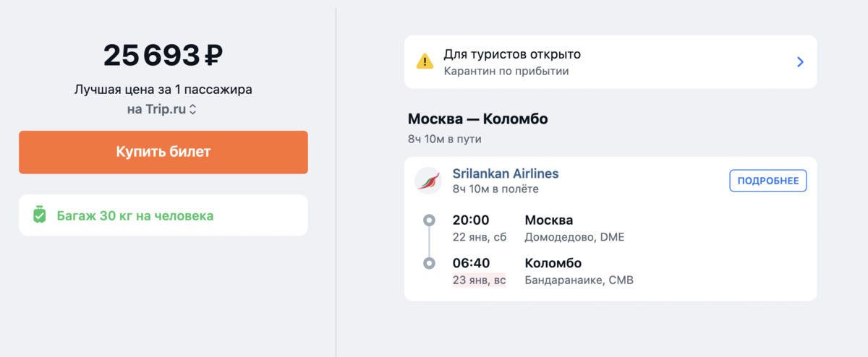Click Домодедово, DME airport text
The width and height of the screenshot is (868, 357).
tap(574, 237)
